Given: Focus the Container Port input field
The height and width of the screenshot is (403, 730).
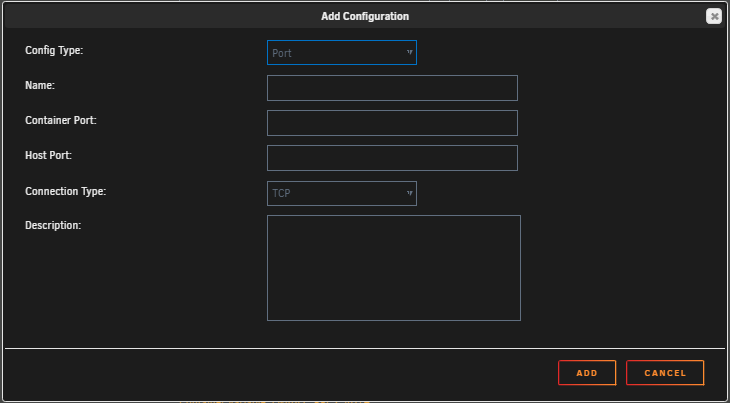Looking at the screenshot, I should point(392,123).
